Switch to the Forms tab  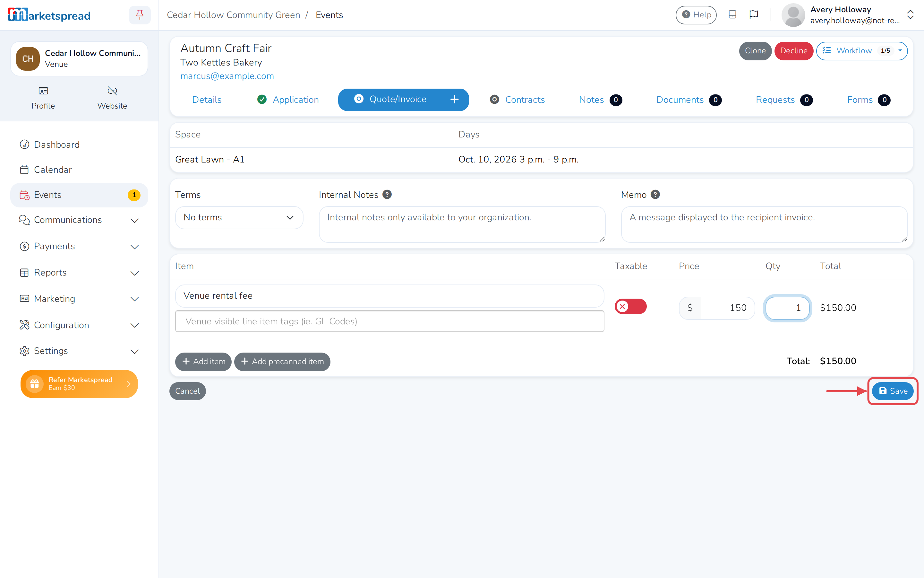(868, 100)
